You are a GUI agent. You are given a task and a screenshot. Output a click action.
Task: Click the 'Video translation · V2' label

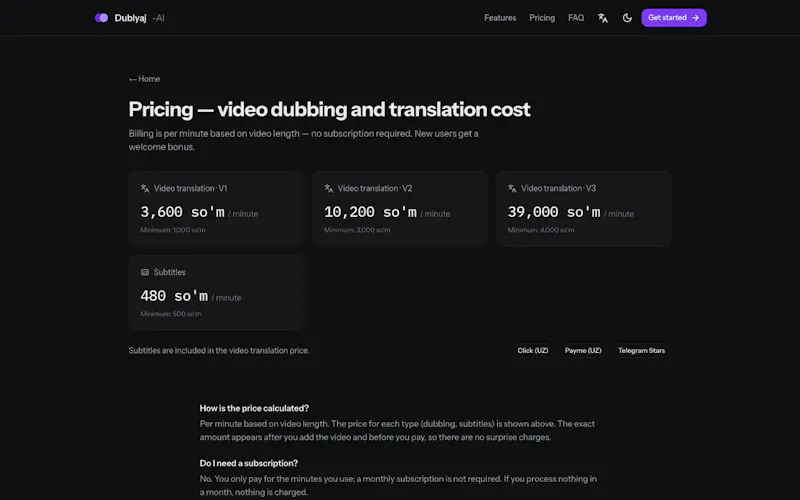374,188
